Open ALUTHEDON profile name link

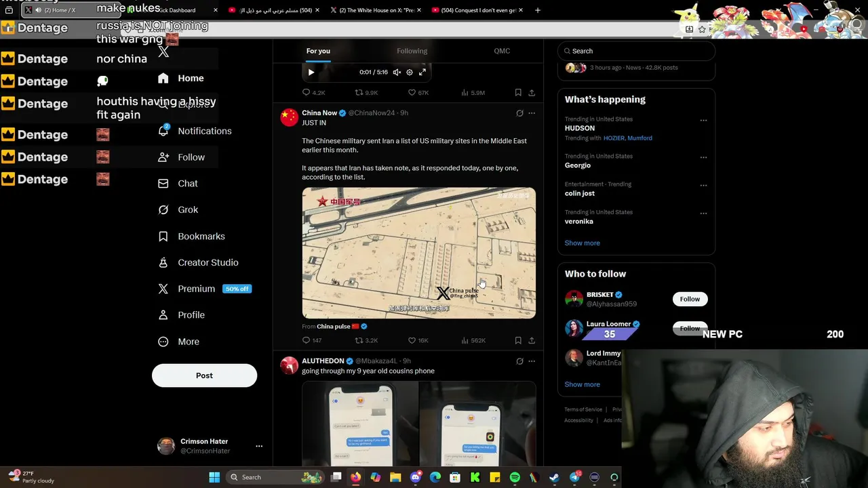(x=323, y=361)
